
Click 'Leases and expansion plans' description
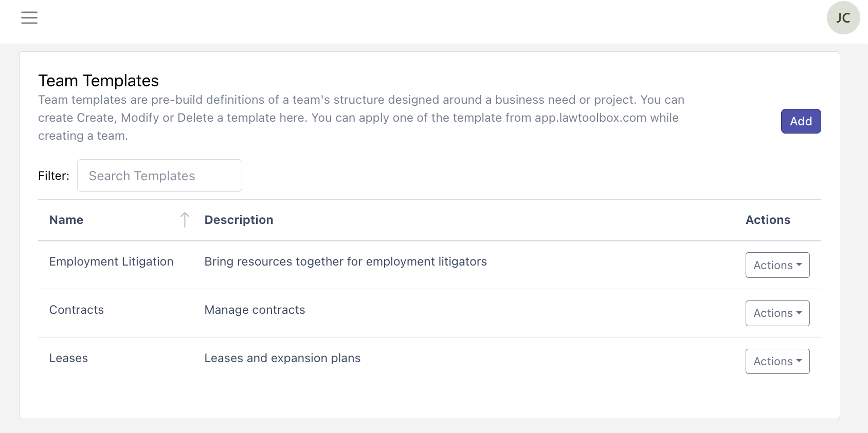point(282,358)
